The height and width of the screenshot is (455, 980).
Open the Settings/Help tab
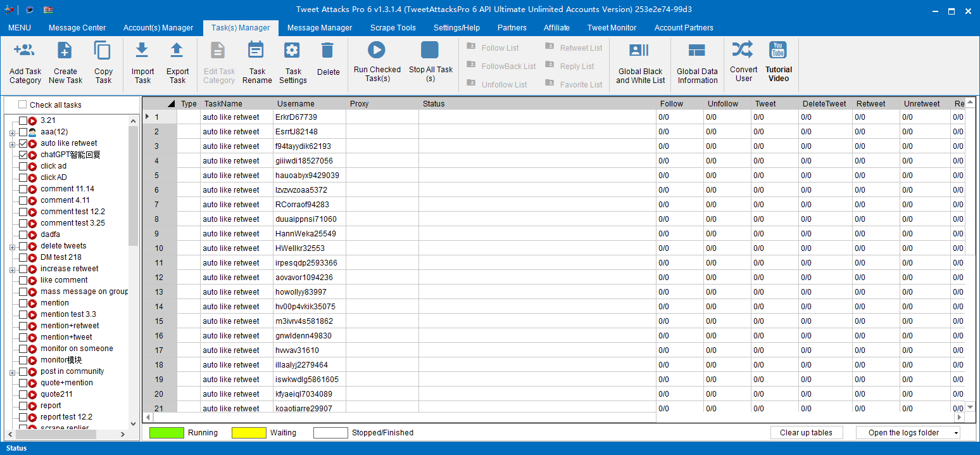(456, 28)
